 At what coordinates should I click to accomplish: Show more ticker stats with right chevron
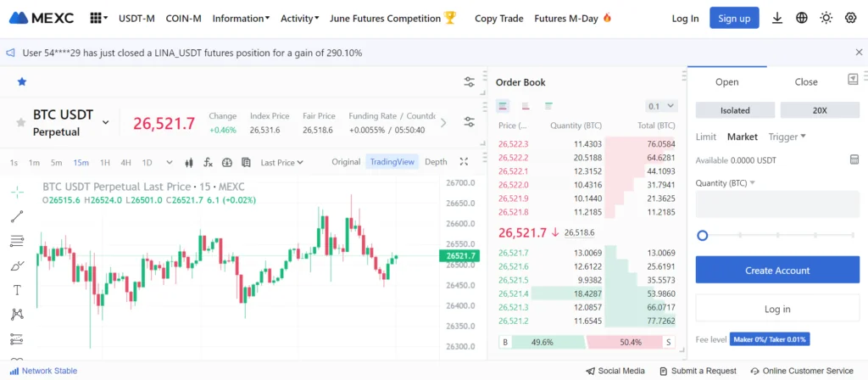pyautogui.click(x=442, y=123)
